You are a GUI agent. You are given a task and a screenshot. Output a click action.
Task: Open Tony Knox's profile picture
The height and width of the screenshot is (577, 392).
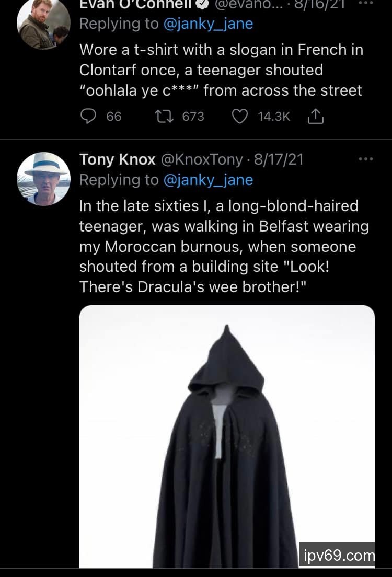click(x=43, y=178)
